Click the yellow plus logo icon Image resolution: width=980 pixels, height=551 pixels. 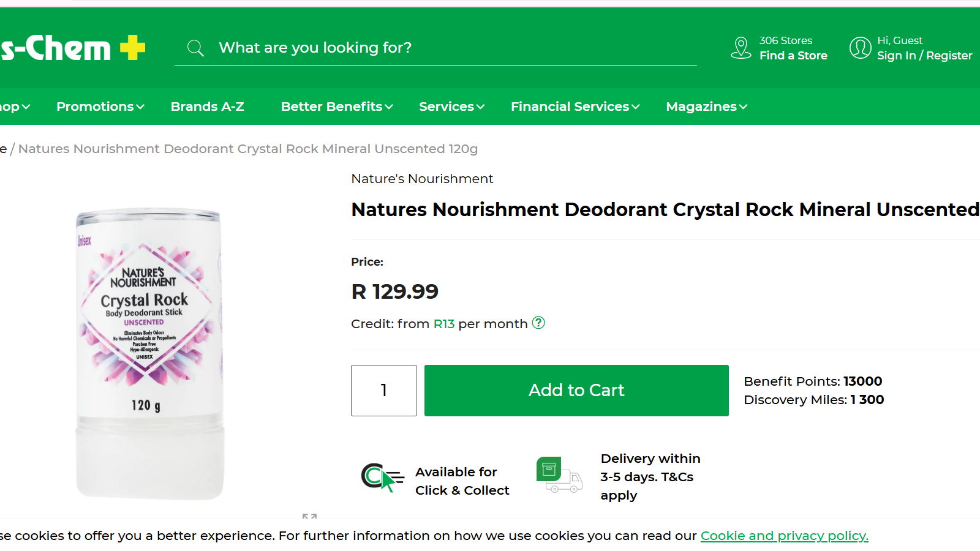point(132,48)
